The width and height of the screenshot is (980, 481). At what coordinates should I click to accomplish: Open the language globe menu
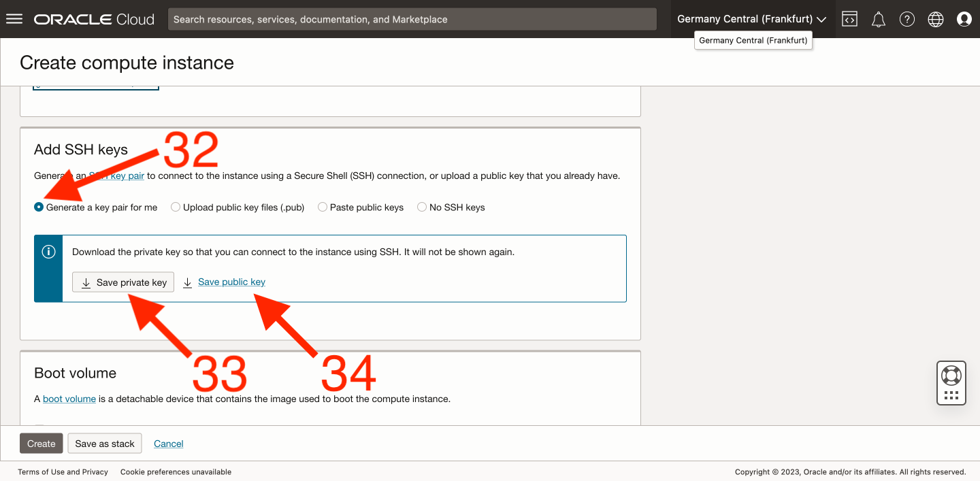pyautogui.click(x=936, y=19)
